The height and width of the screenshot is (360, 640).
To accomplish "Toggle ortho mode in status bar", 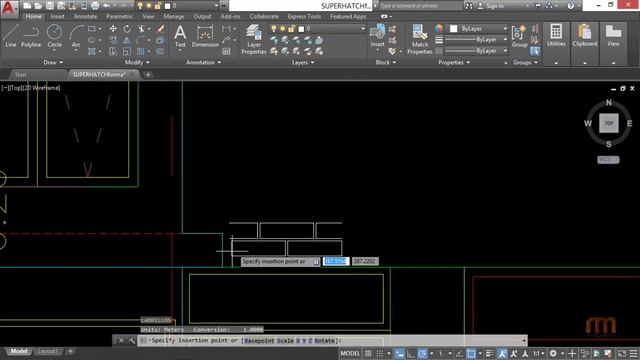I will (411, 353).
